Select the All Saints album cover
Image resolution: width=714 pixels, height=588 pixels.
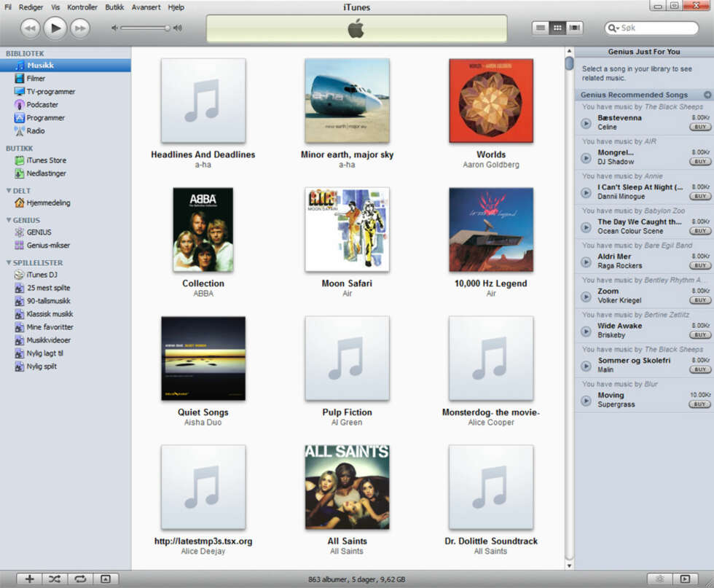pyautogui.click(x=347, y=487)
